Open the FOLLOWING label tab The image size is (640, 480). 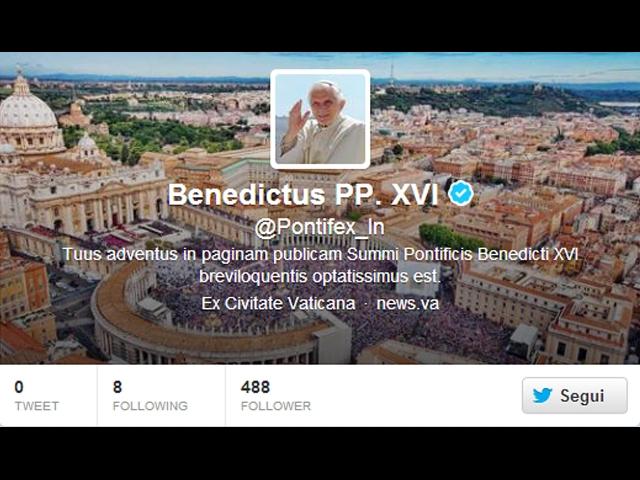[x=150, y=406]
